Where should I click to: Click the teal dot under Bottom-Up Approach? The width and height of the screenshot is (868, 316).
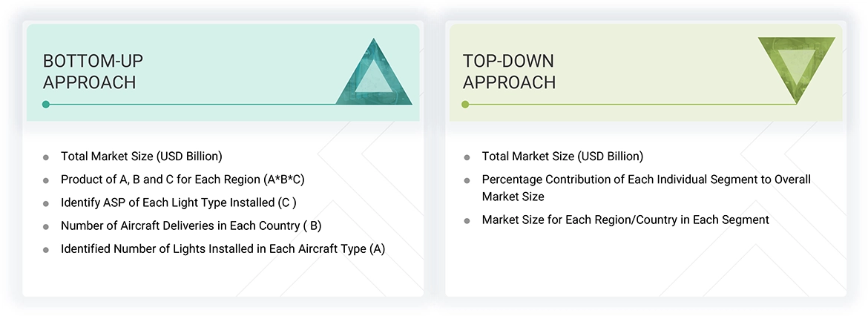[x=46, y=105]
